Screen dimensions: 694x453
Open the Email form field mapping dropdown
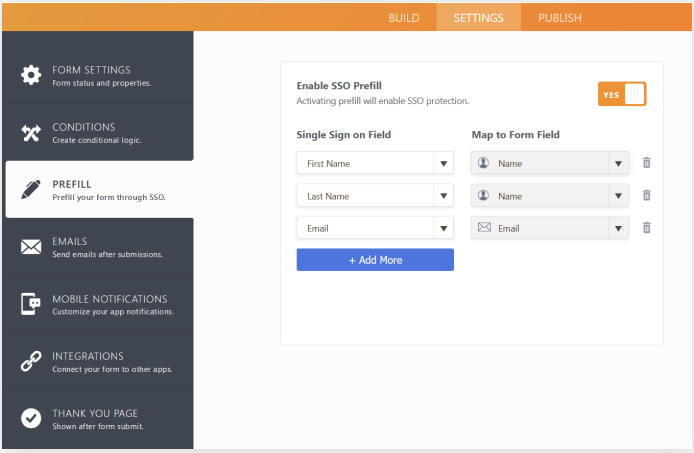point(619,228)
